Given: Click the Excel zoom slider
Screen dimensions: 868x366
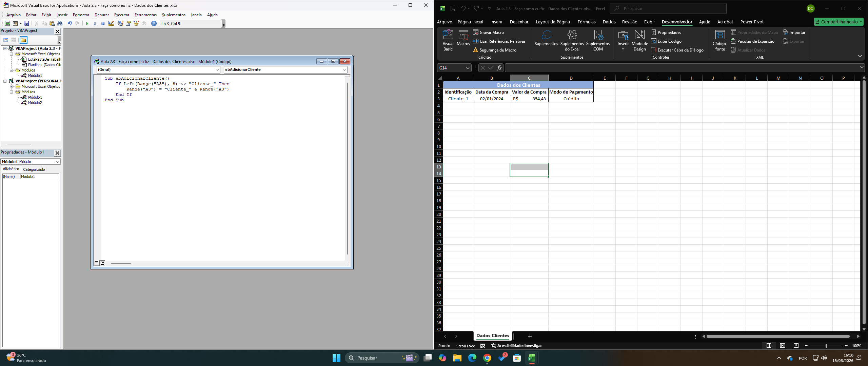Looking at the screenshot, I should click(826, 346).
